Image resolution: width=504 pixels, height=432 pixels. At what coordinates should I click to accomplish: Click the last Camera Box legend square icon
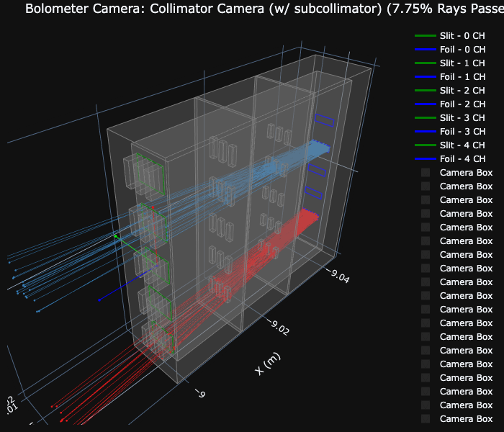(426, 418)
